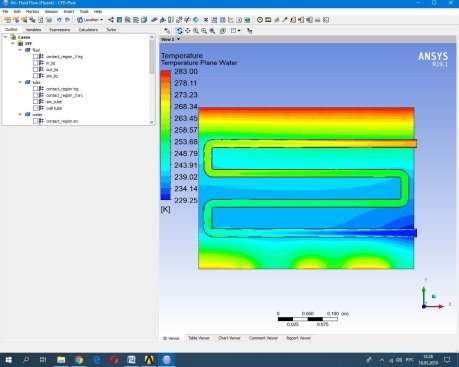Open the Chart Viewer tab
This screenshot has width=459, height=367.
tap(229, 338)
